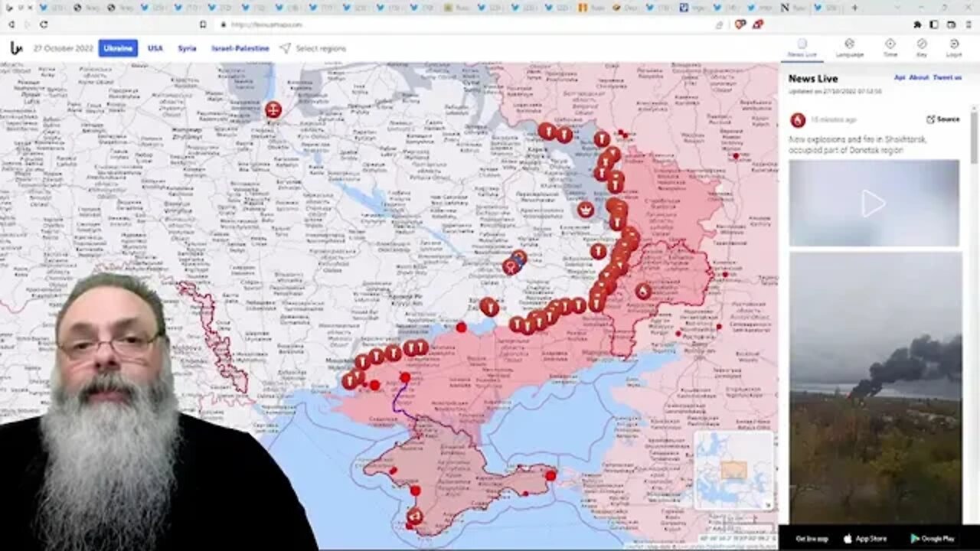Click the Get live app button
The image size is (980, 551).
[x=812, y=539]
